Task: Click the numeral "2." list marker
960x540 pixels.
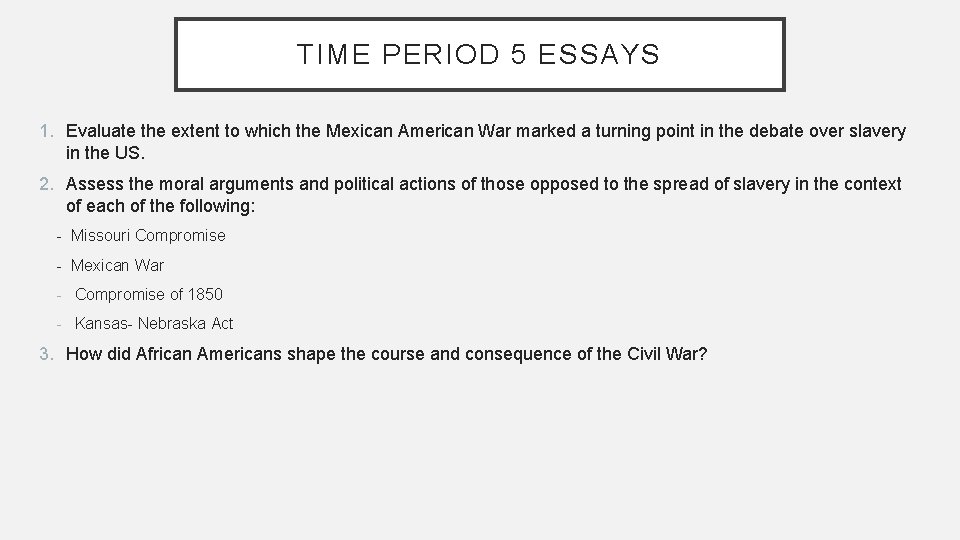Action: click(x=46, y=184)
